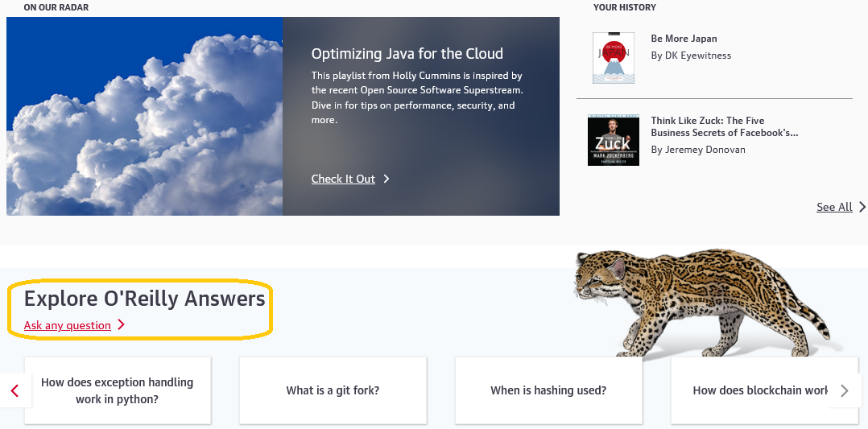This screenshot has height=429, width=868.
Task: Select the When is hashing used question
Action: (548, 390)
